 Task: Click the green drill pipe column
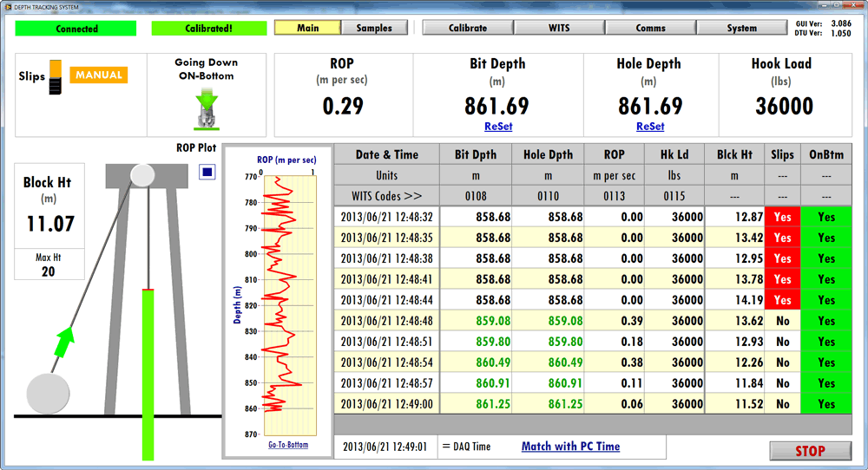(148, 375)
